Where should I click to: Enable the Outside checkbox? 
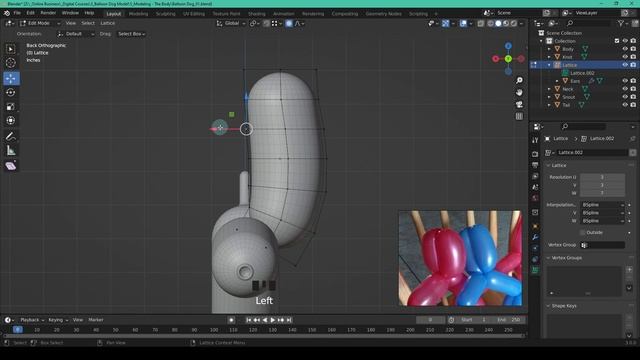(583, 233)
